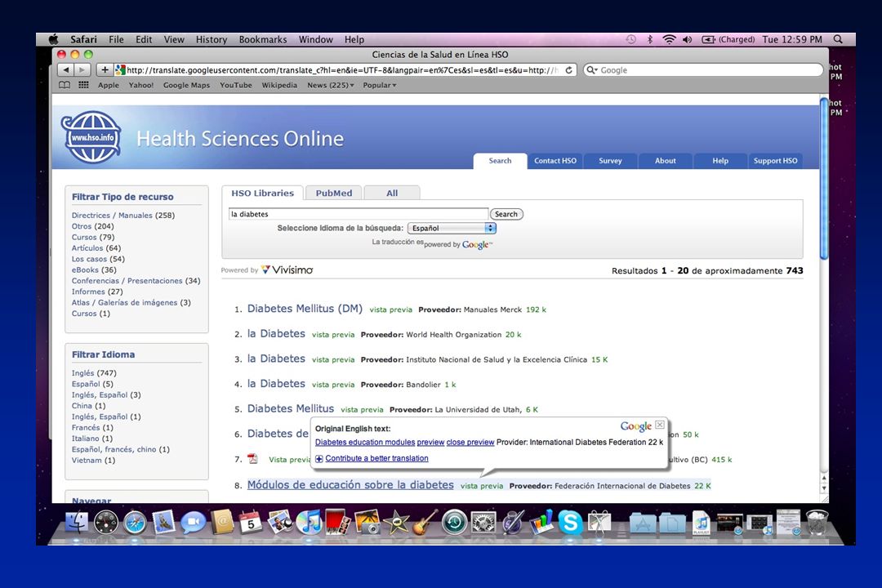Select the HSO Libraries tab
The width and height of the screenshot is (882, 588).
263,193
